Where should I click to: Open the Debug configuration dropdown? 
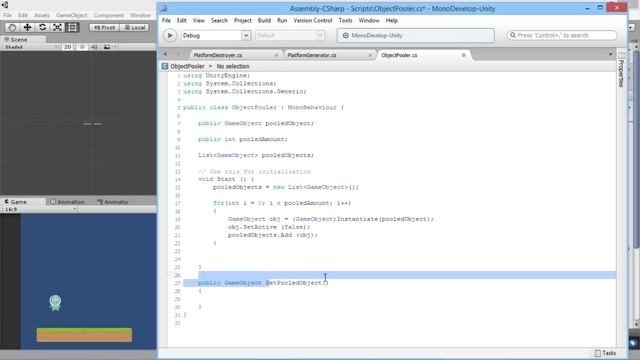click(x=216, y=36)
